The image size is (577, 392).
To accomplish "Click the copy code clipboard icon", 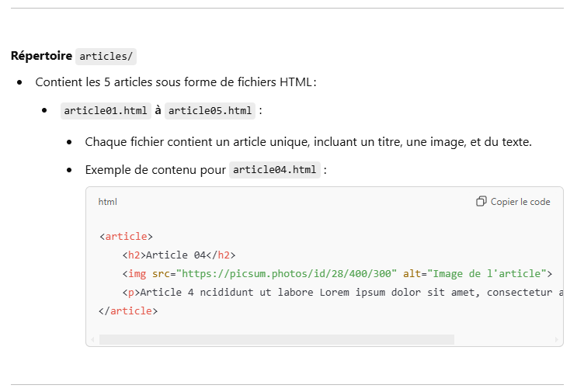I will click(481, 202).
